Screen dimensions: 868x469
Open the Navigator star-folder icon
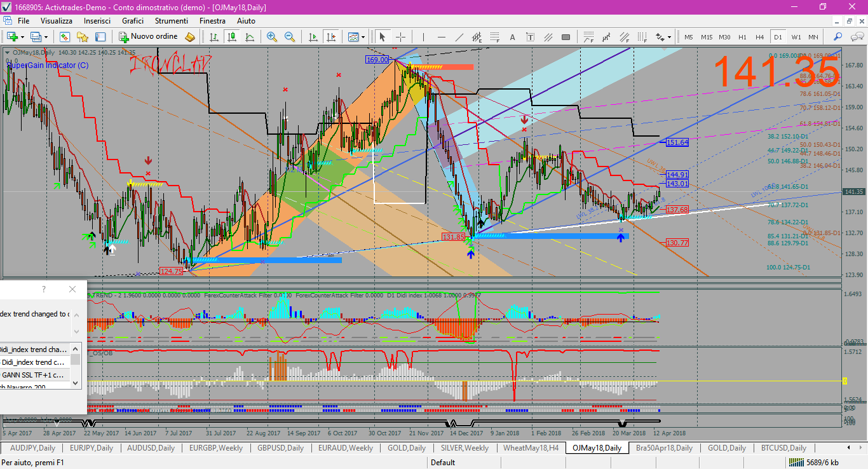pos(83,37)
